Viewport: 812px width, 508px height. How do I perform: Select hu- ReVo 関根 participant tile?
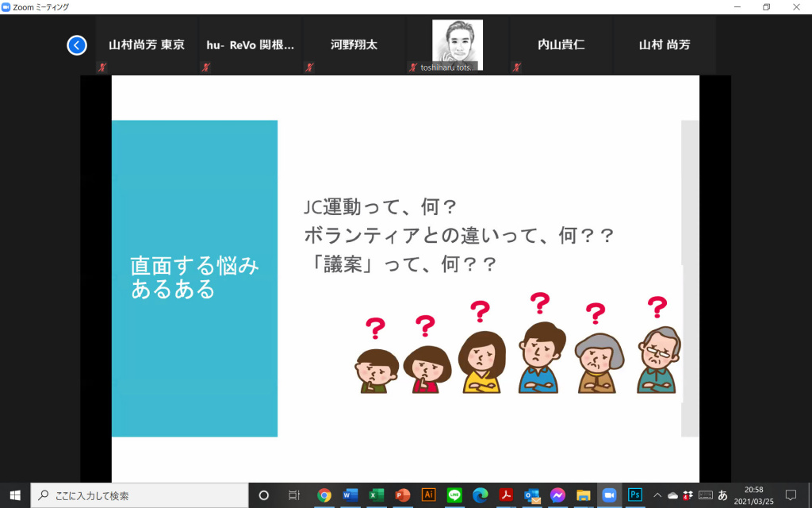tap(250, 45)
